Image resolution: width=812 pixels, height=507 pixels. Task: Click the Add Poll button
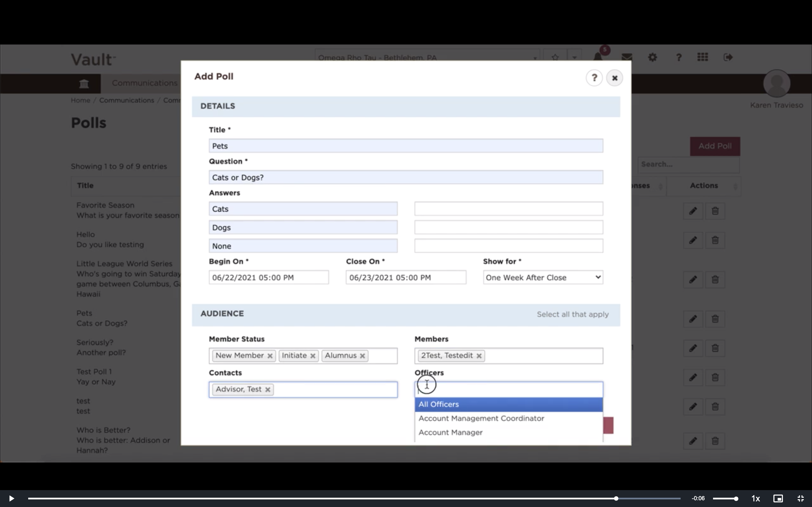[x=715, y=146]
